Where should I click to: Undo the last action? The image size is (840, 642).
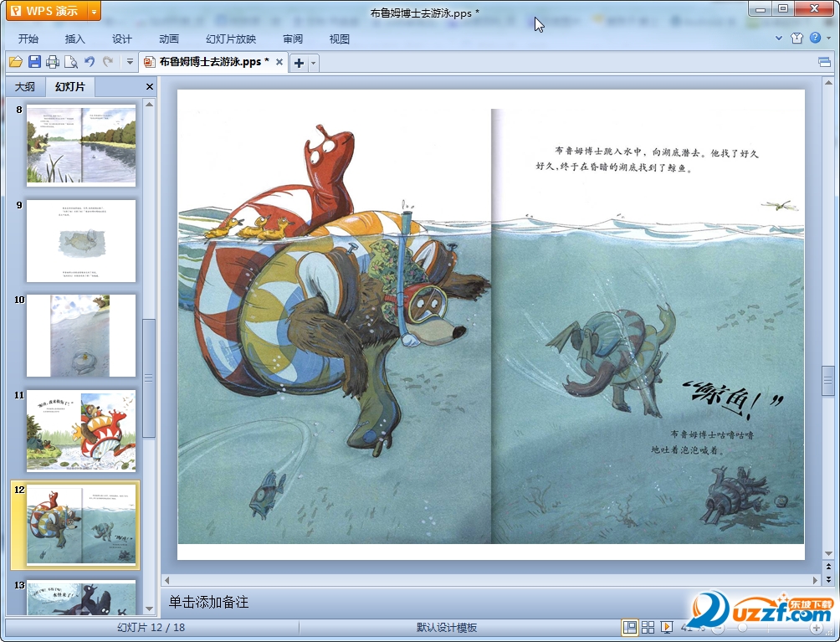coord(90,62)
